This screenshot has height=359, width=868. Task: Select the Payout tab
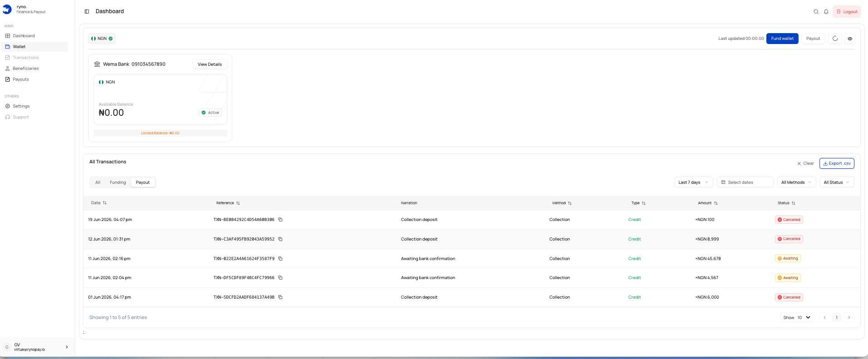(x=143, y=182)
